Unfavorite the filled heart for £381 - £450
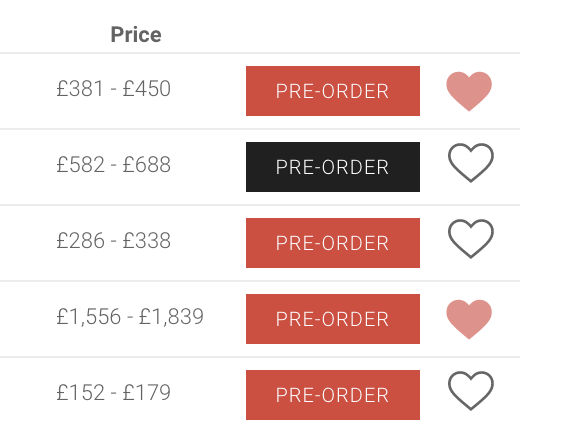The height and width of the screenshot is (430, 582). coord(469,91)
